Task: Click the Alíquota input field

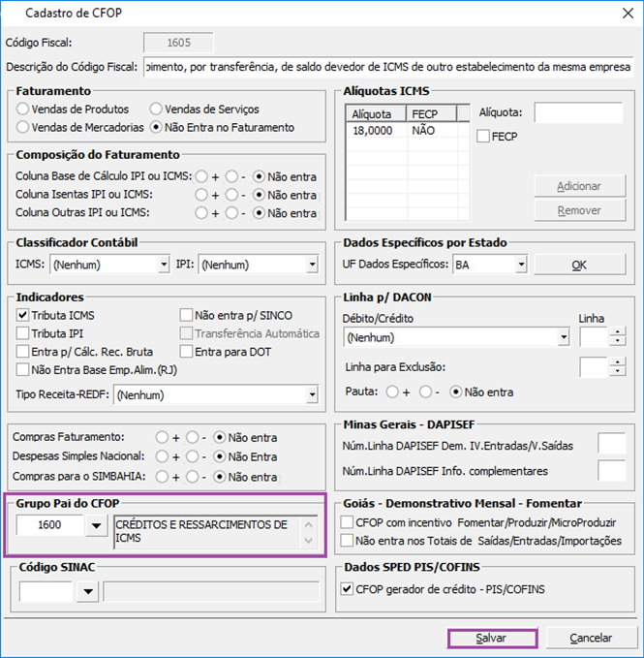Action: coord(578,112)
